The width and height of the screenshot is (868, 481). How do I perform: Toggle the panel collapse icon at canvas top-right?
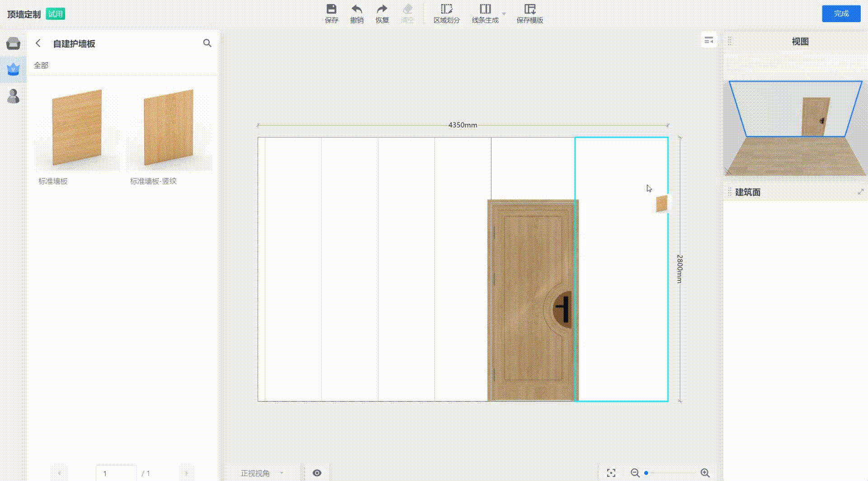(708, 41)
